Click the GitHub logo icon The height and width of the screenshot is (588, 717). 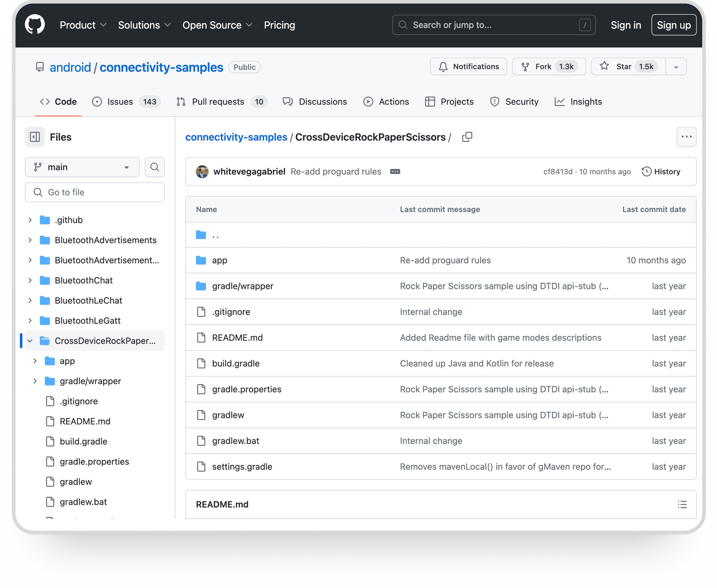click(35, 24)
